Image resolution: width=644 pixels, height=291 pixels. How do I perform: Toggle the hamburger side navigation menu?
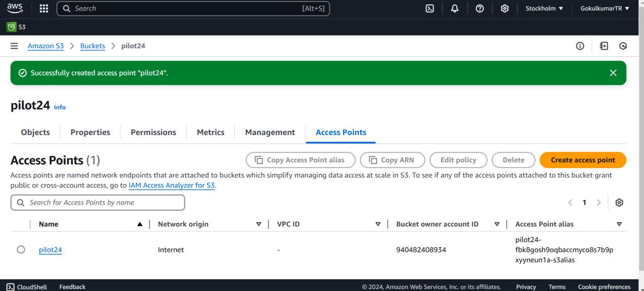[15, 46]
